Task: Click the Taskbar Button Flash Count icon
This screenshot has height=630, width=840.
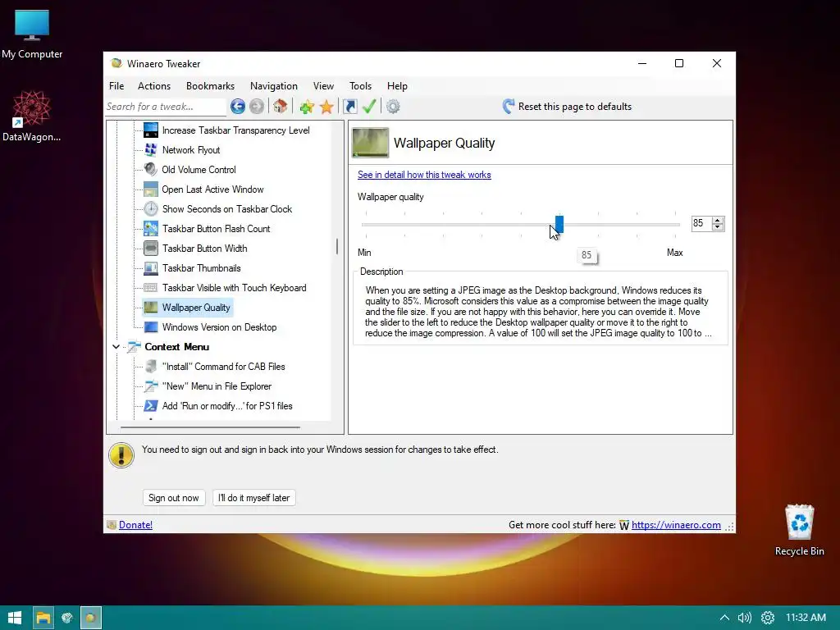Action: 151,229
